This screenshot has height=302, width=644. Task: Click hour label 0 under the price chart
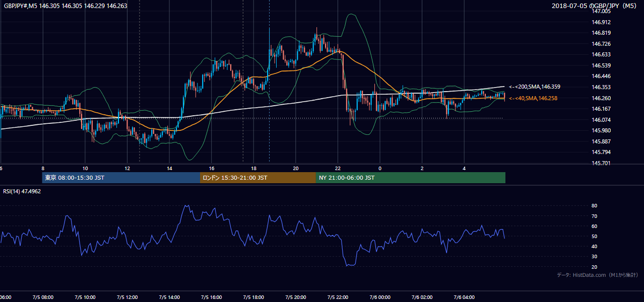[380, 168]
